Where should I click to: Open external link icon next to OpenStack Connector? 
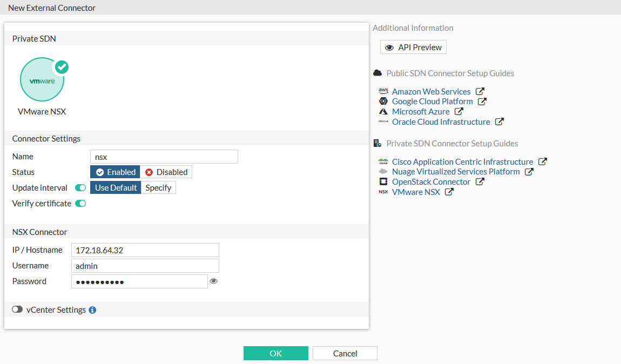click(x=480, y=181)
